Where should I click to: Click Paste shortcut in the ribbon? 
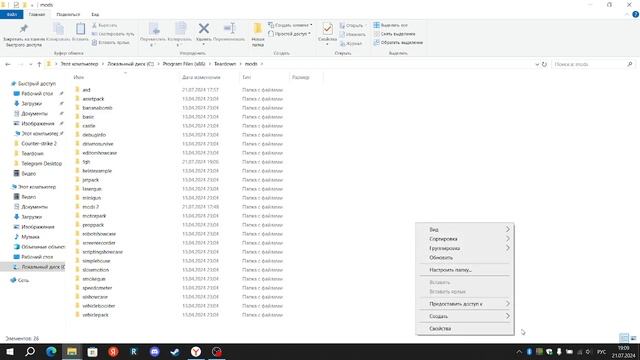111,42
